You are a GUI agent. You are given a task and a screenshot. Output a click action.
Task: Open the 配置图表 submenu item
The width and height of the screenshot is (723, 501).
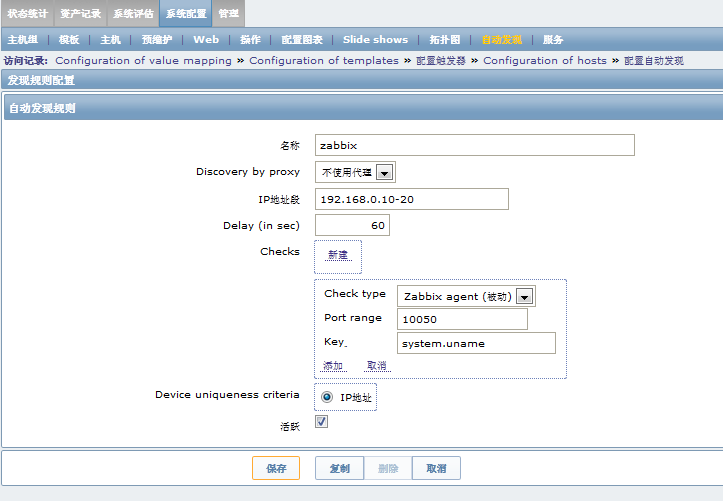coord(302,40)
